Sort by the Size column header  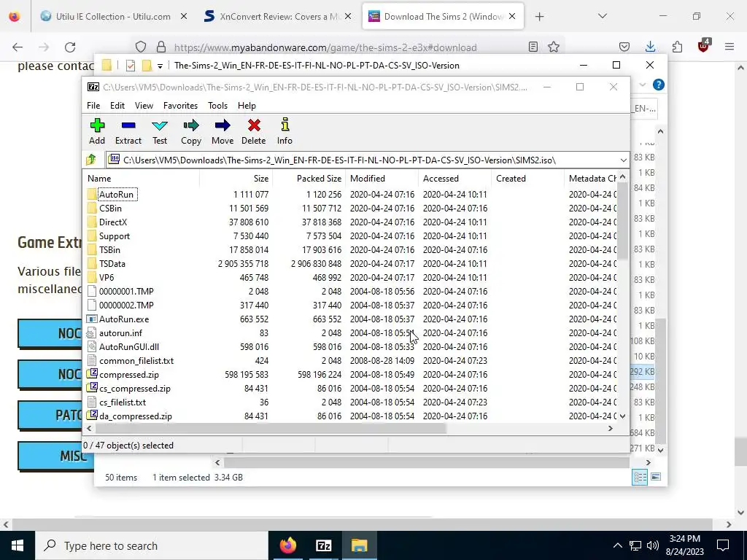236,179
